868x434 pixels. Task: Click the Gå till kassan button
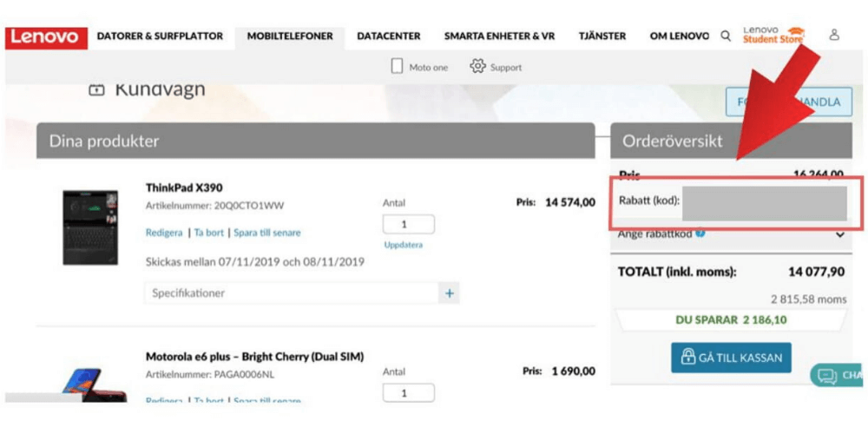pos(731,358)
